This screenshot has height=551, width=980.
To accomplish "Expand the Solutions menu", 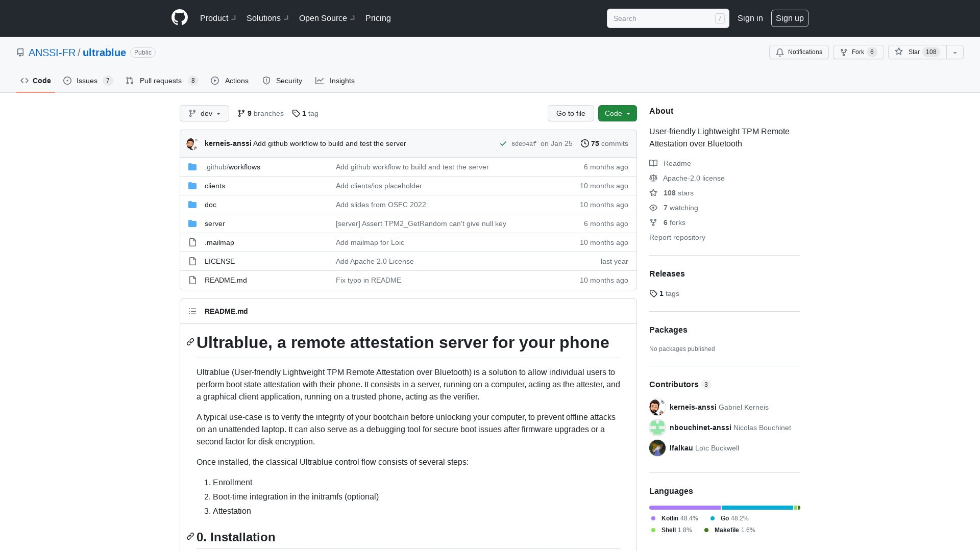I will [267, 18].
